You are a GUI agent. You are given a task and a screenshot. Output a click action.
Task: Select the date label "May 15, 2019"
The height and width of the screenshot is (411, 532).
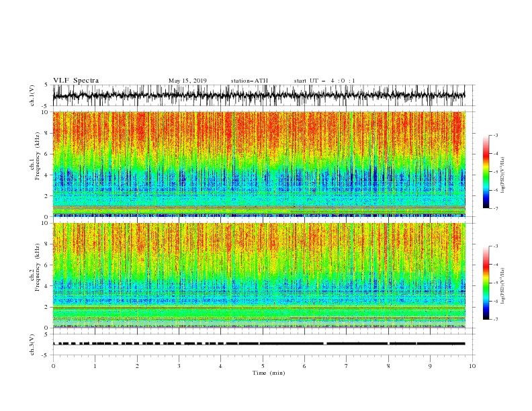(x=187, y=81)
